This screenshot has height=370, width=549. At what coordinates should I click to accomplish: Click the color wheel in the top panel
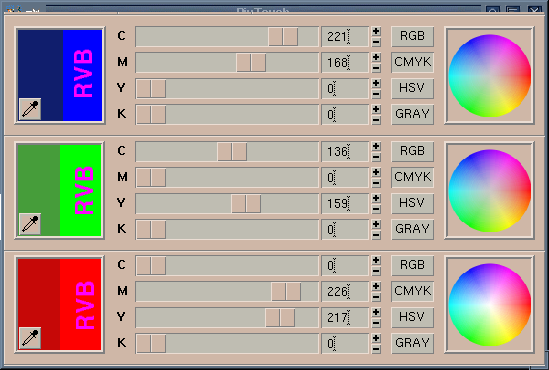489,76
